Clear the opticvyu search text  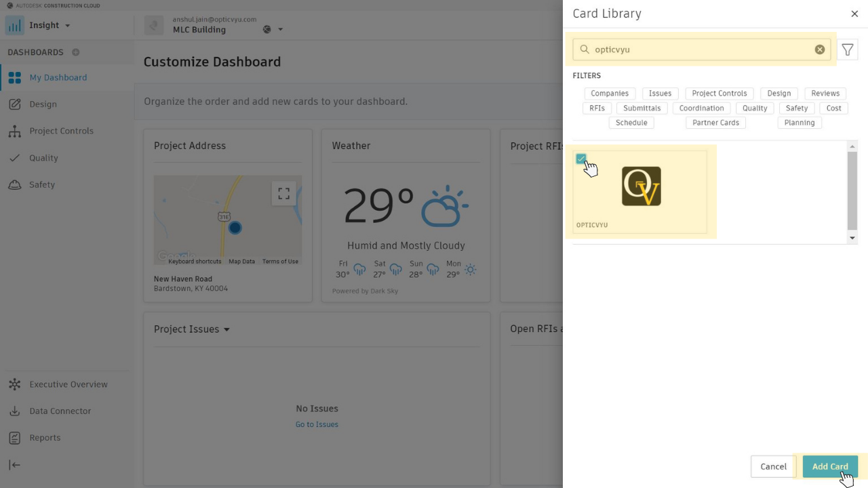(x=820, y=49)
